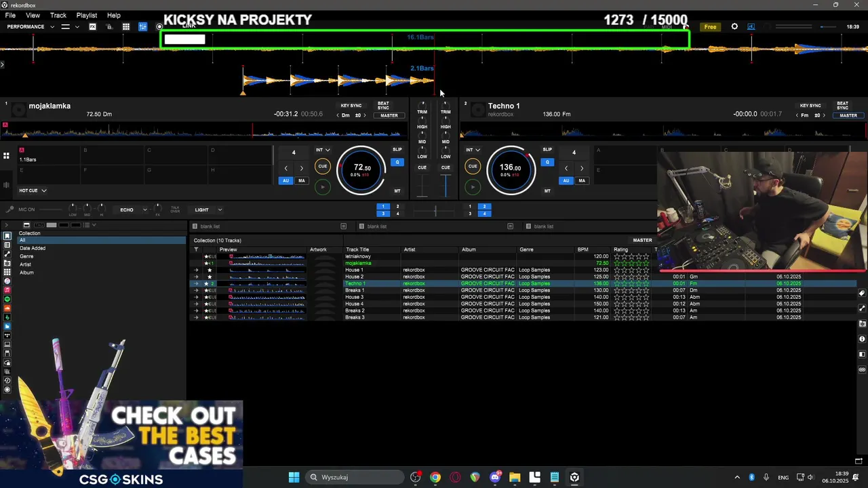Open the deck layout dropdown arrow

click(77, 26)
